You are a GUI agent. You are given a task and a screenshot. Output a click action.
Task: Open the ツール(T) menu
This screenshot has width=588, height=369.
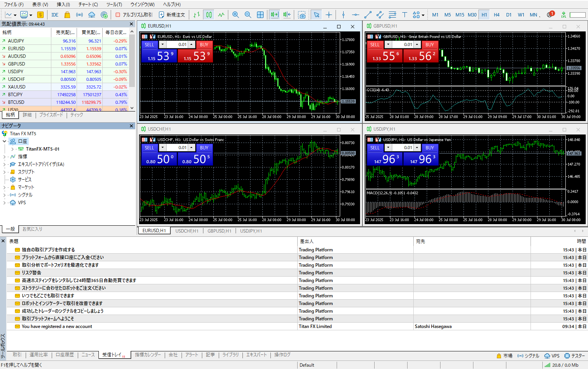(114, 4)
